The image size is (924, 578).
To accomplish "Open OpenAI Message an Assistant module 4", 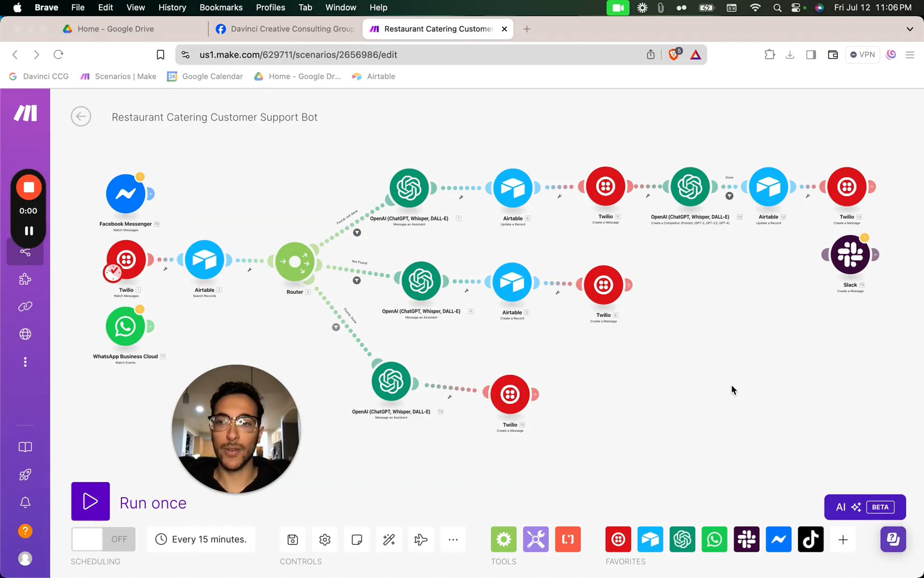I will pos(421,281).
